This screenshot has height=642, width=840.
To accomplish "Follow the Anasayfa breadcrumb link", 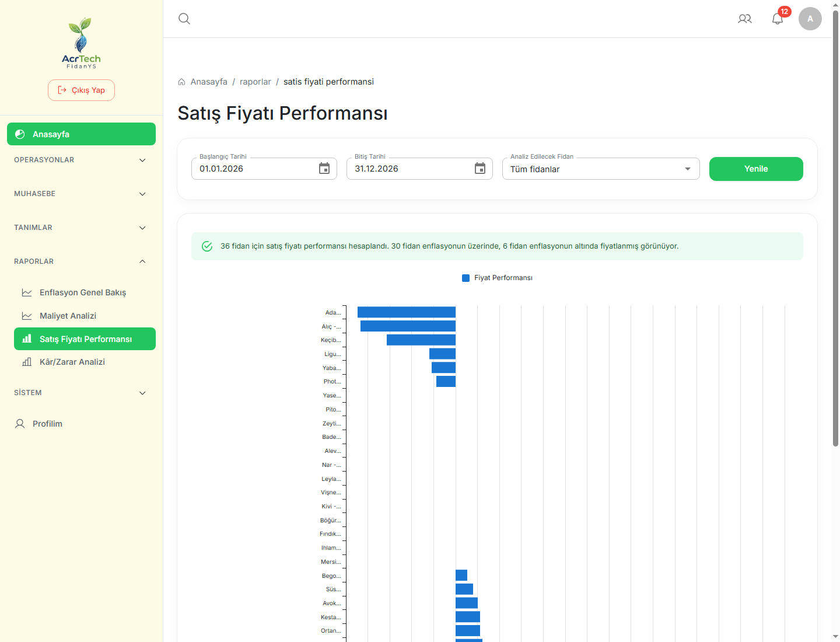I will [209, 82].
